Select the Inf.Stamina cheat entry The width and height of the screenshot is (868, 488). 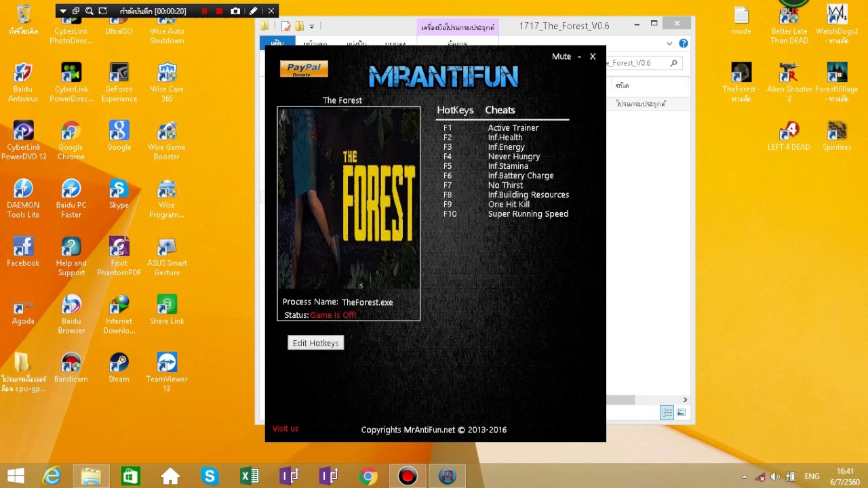coord(508,166)
